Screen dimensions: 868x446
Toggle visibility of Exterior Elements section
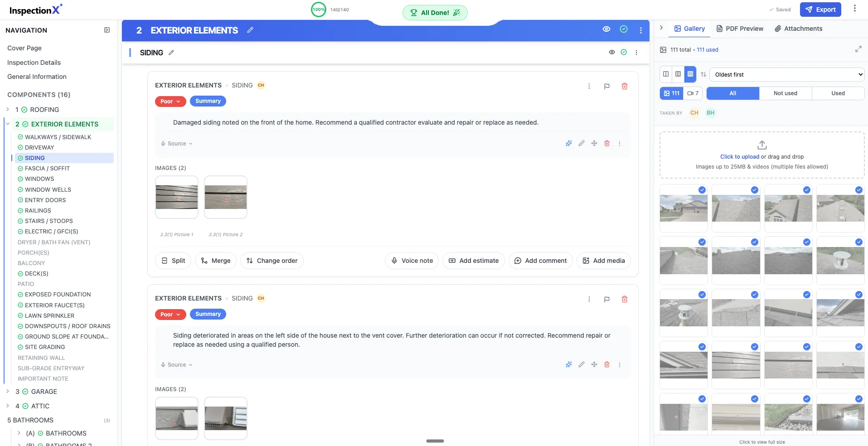tap(606, 29)
